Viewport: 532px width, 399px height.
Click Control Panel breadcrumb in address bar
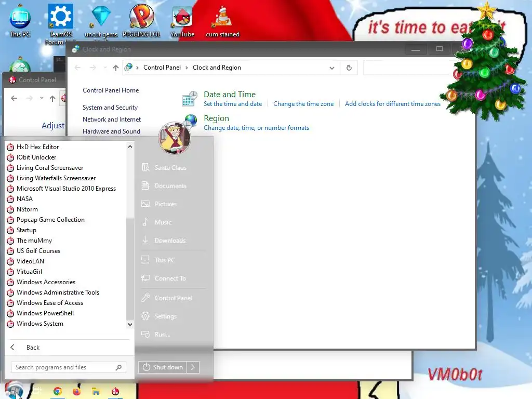[x=162, y=68]
